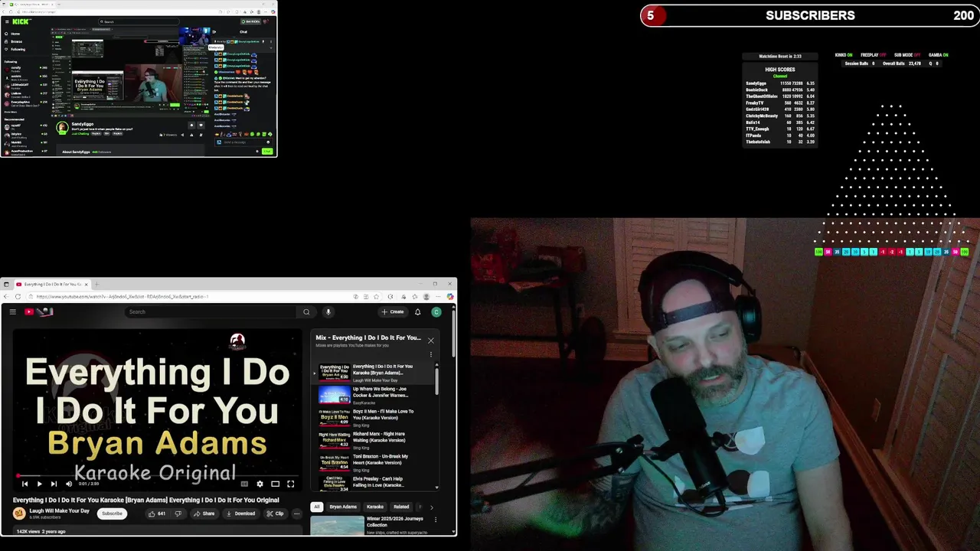The width and height of the screenshot is (980, 551).
Task: Expand the pinned message in Kick chat
Action: (x=271, y=48)
